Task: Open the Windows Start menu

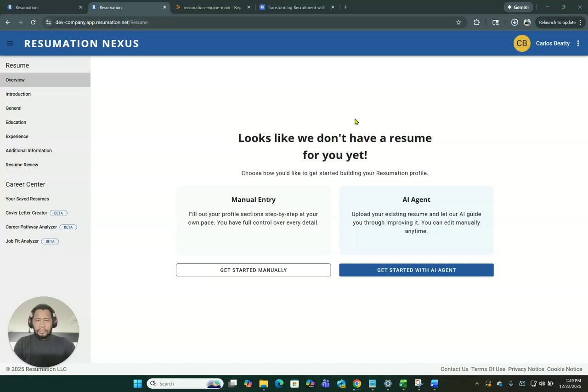Action: pyautogui.click(x=137, y=383)
